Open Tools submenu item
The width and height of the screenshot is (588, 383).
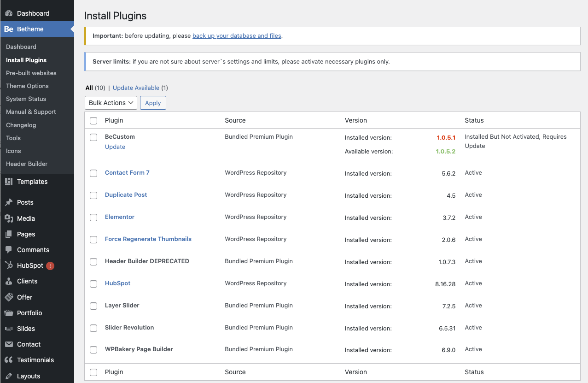tap(13, 138)
